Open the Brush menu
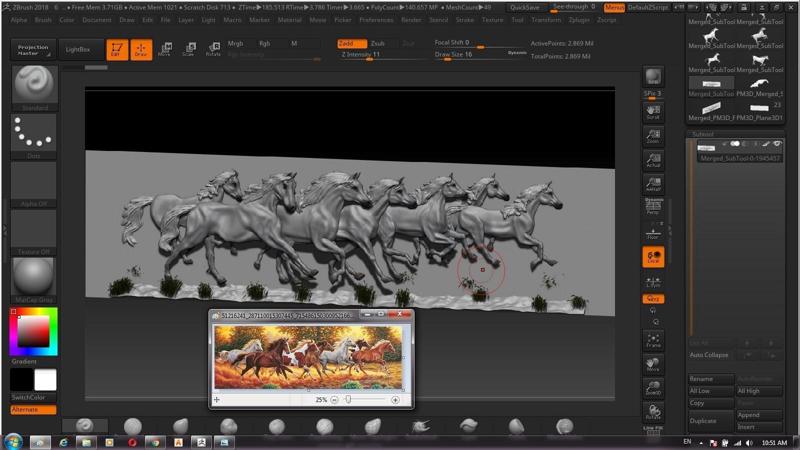Image resolution: width=800 pixels, height=450 pixels. click(43, 19)
